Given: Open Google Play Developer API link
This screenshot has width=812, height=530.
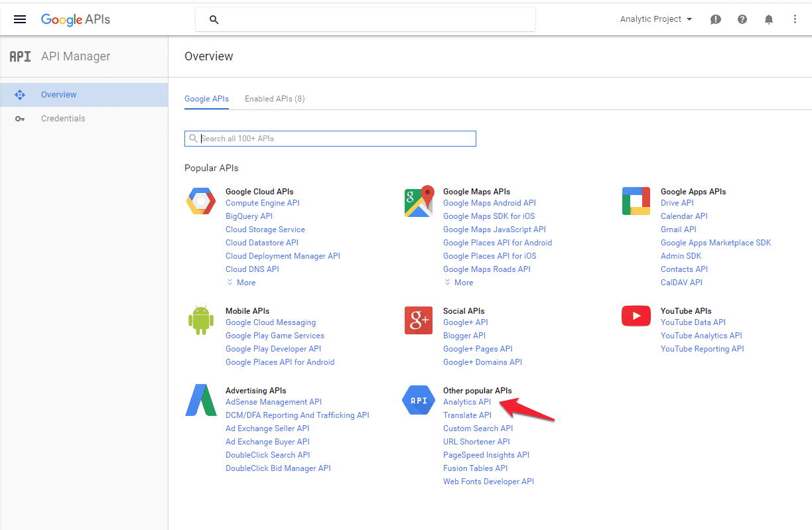Looking at the screenshot, I should coord(273,349).
